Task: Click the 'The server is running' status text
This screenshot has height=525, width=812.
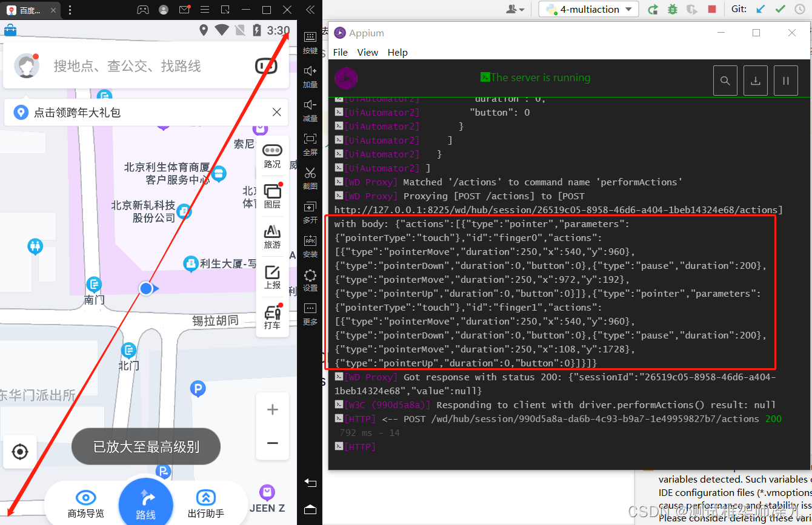Action: (x=540, y=78)
